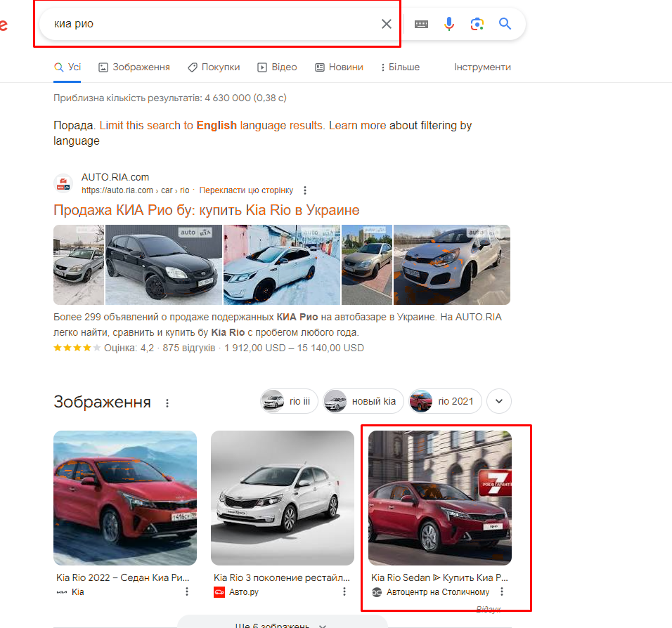Screen dimensions: 672x628
Task: Open the red Kia Rio 2022 image
Action: [x=125, y=498]
